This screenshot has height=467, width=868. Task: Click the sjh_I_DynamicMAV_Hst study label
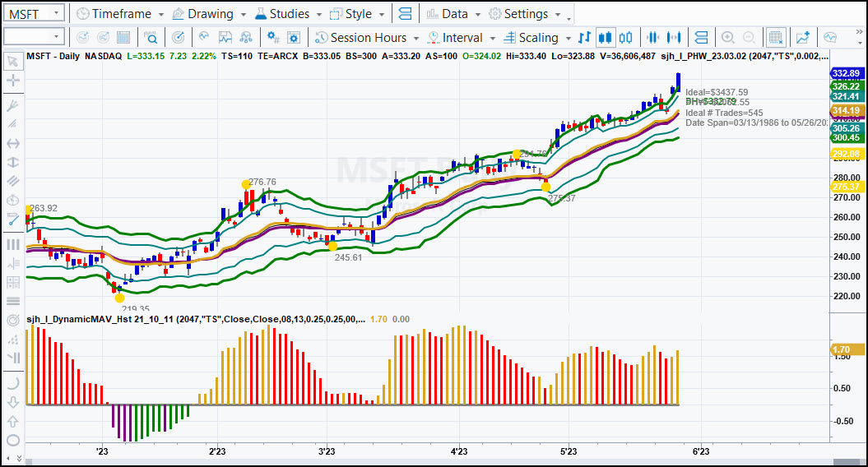tap(196, 319)
